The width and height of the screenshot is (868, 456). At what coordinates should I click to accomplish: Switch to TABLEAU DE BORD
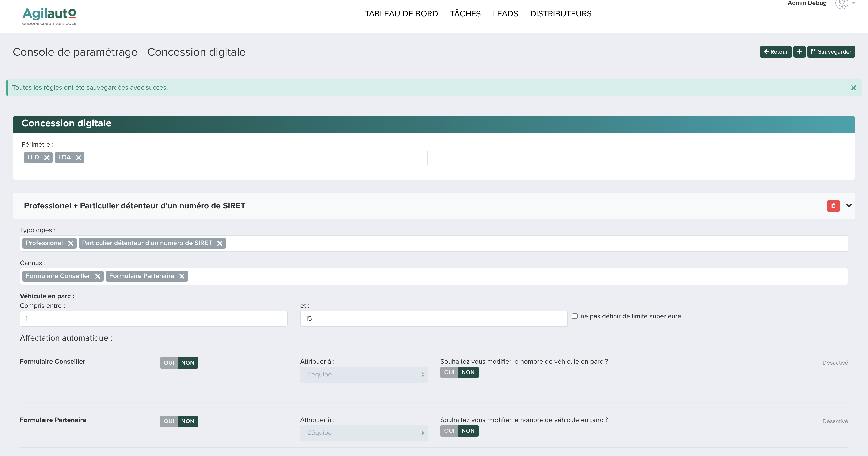[x=401, y=13]
